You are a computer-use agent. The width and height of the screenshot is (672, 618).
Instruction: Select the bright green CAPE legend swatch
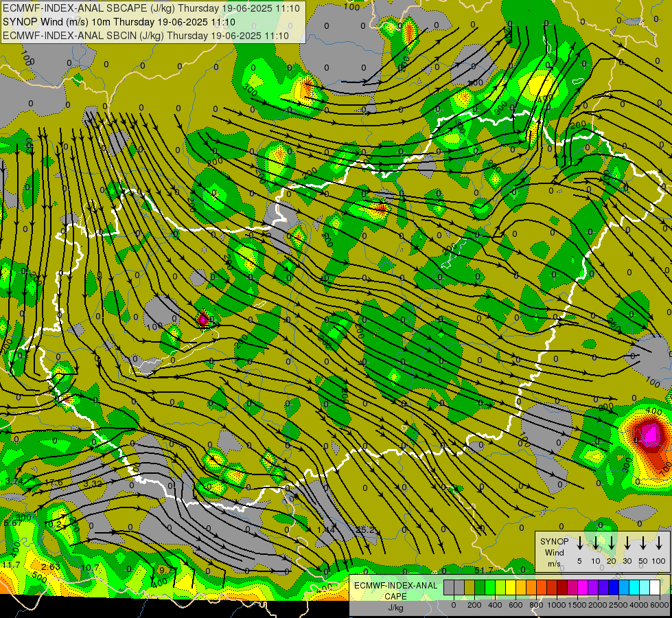490,587
